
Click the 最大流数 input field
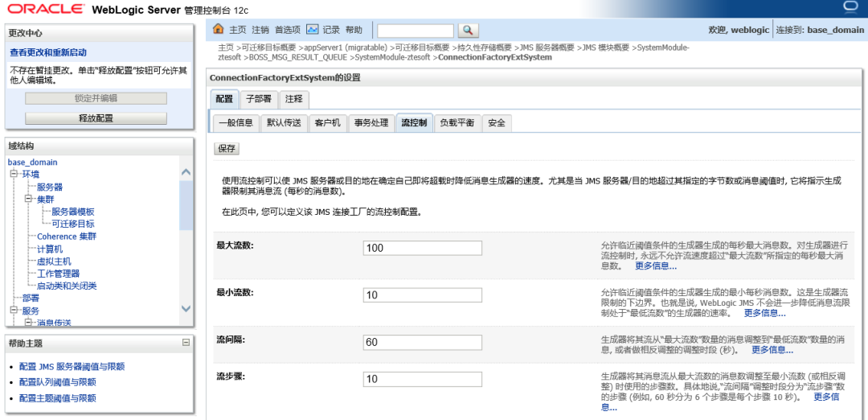423,248
